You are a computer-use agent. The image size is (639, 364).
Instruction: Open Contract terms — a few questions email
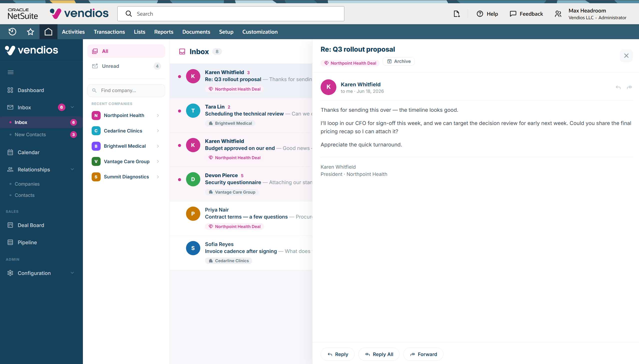pos(241,219)
